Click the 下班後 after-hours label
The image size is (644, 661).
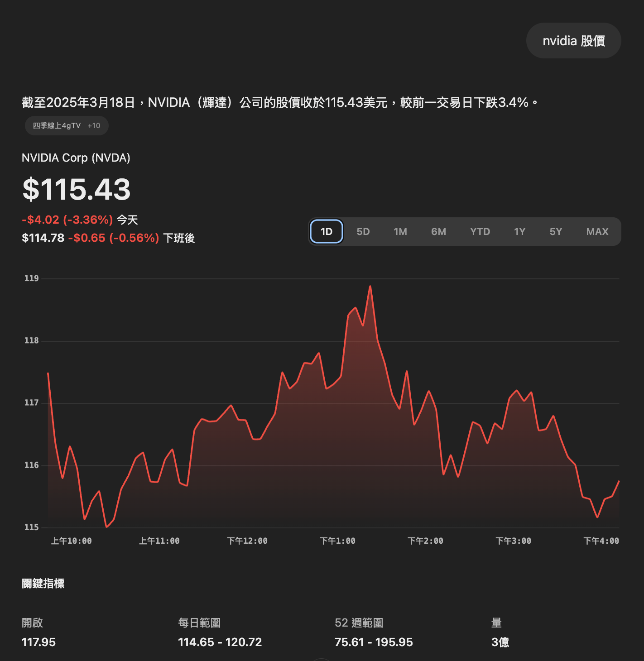(179, 238)
